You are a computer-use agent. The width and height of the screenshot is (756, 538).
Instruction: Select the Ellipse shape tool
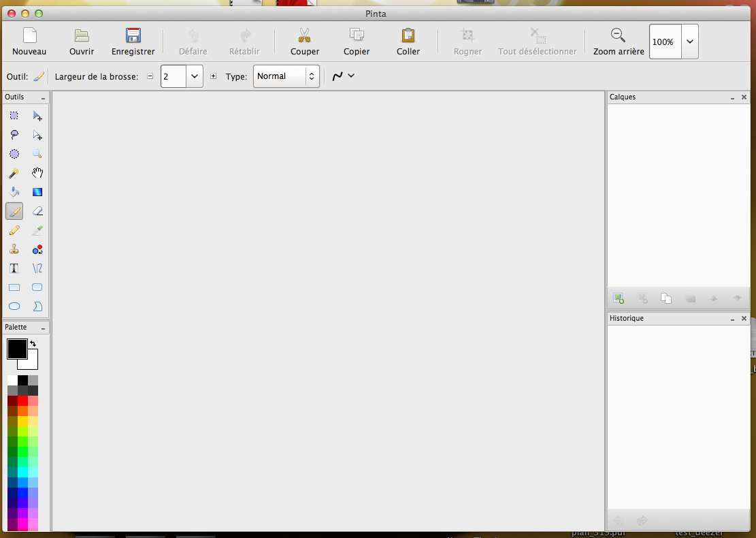[14, 306]
